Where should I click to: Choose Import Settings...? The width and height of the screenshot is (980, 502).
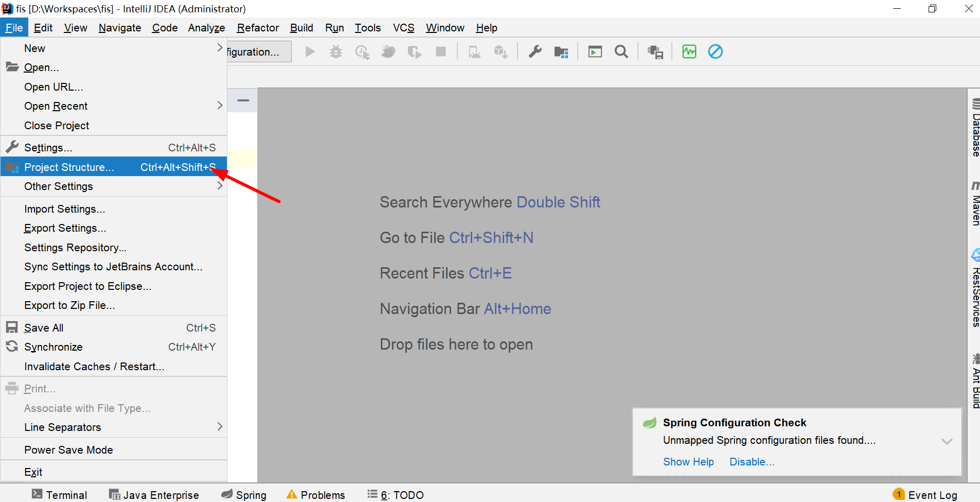(114, 209)
